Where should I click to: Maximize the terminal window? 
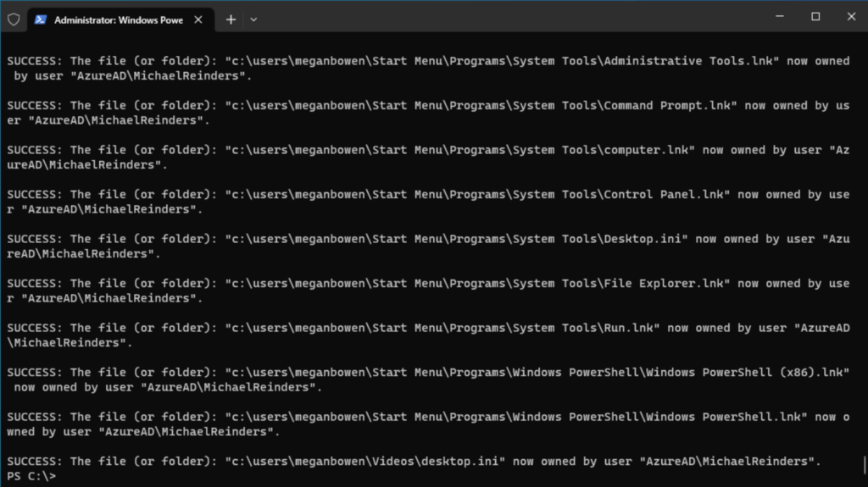point(815,17)
